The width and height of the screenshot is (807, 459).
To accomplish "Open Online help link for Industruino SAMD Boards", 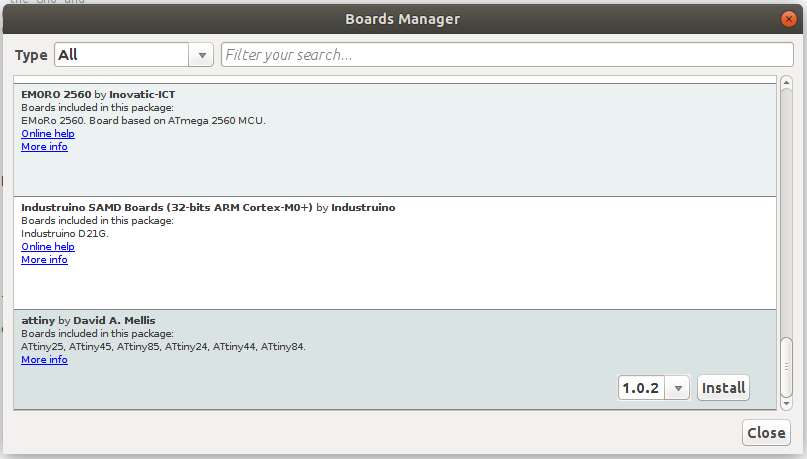I will pos(48,246).
